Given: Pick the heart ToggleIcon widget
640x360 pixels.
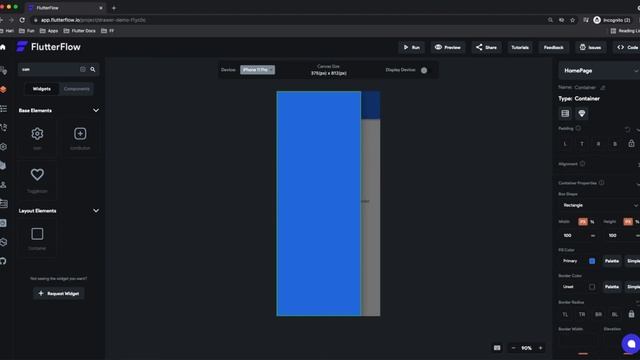Looking at the screenshot, I should coord(37,175).
